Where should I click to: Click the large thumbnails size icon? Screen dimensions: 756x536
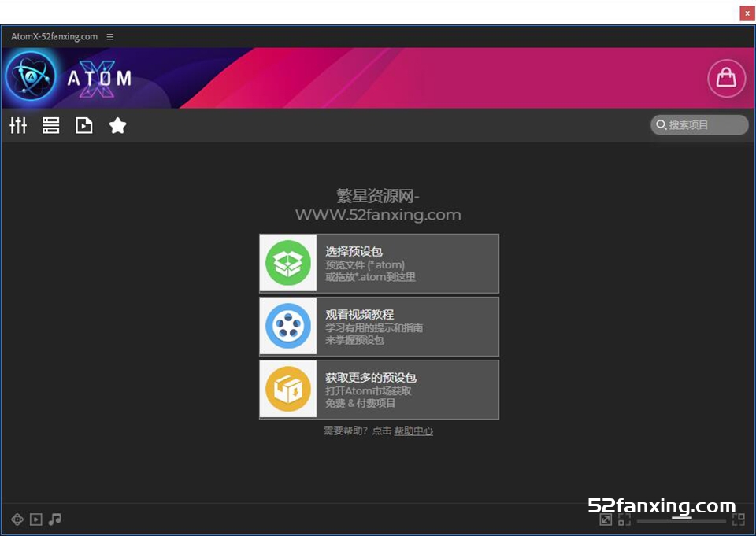point(738,519)
